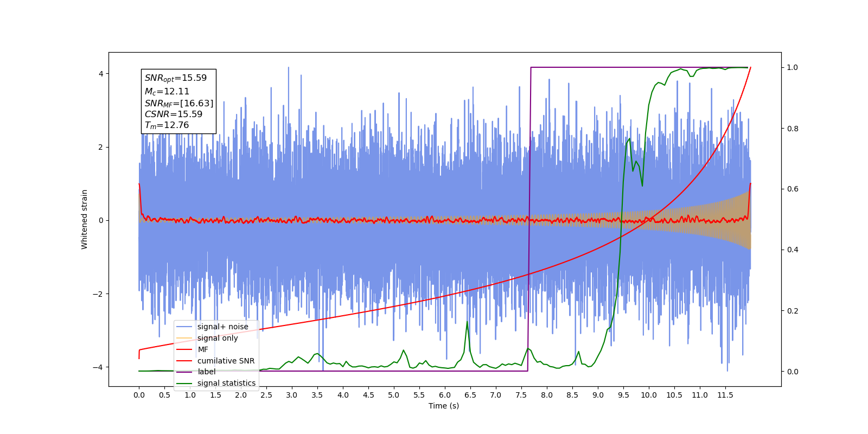The image size is (868, 434).
Task: Click the x-axis tick label 11.5
Action: pos(725,395)
